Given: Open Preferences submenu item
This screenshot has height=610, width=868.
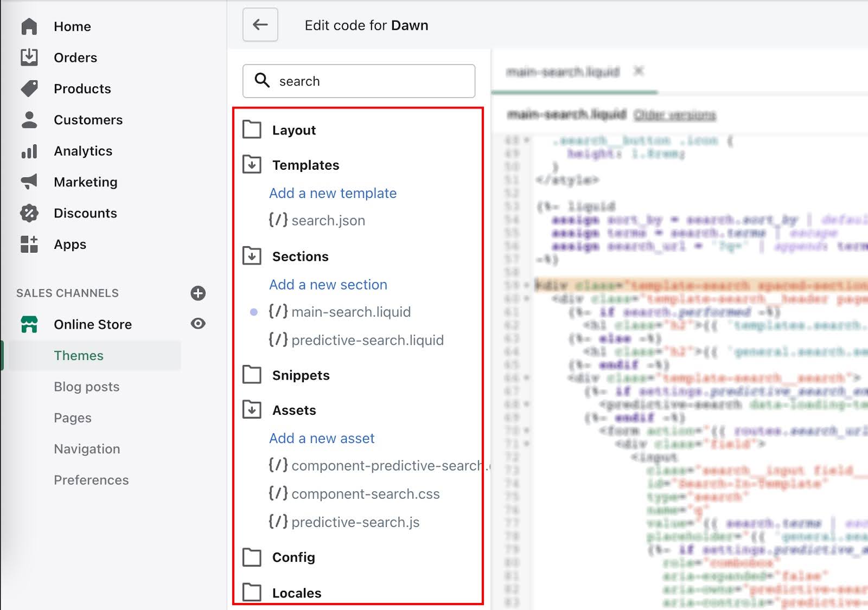Looking at the screenshot, I should 91,480.
